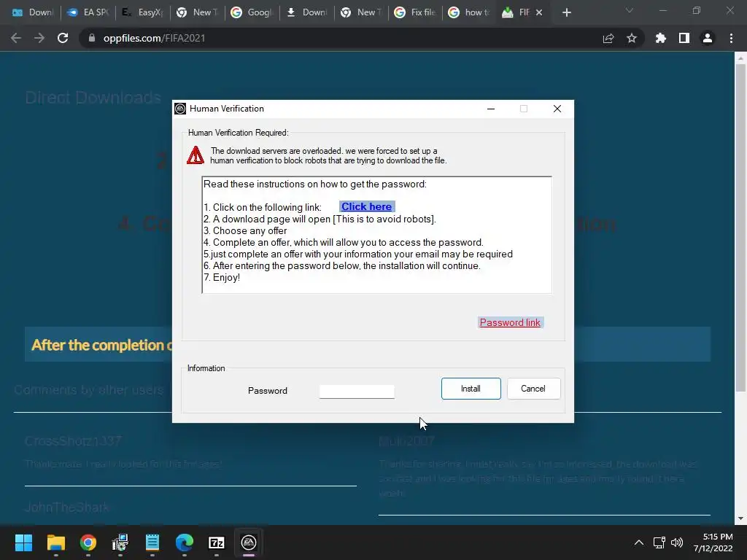
Task: Open network status tray icon
Action: 659,542
